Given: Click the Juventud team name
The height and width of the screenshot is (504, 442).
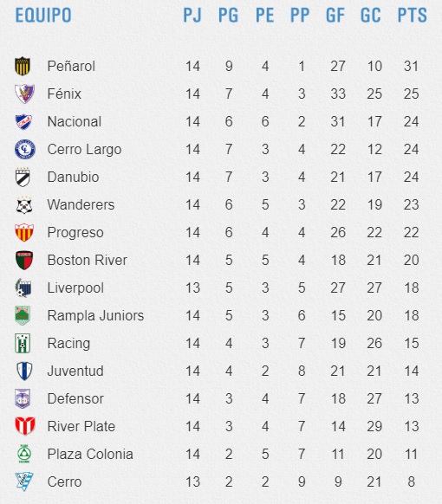Looking at the screenshot, I should (x=75, y=371).
